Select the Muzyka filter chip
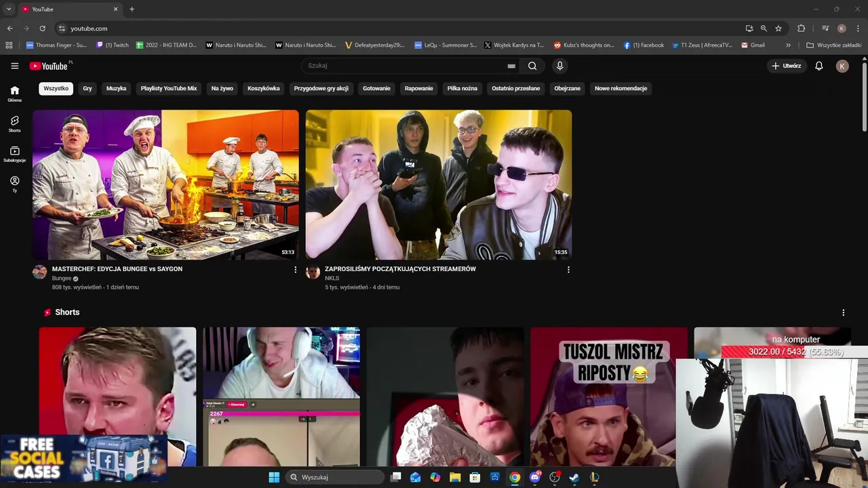Viewport: 868px width, 488px height. [116, 88]
